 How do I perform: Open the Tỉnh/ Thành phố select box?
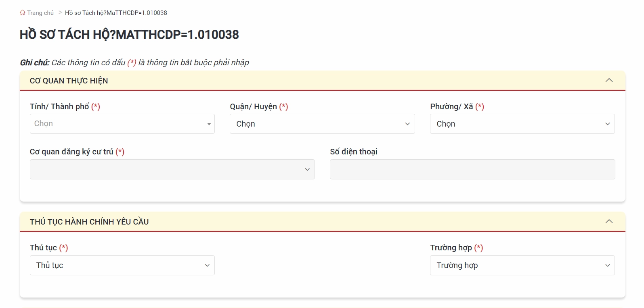click(117, 124)
